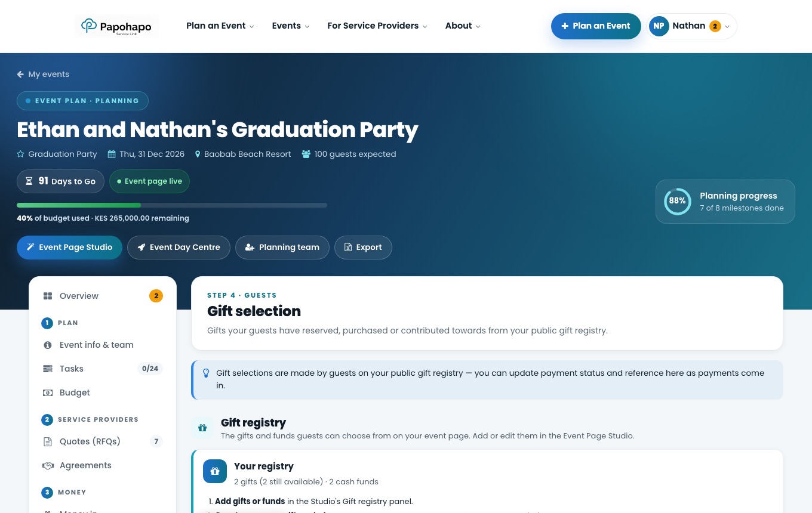Click the budget used progress bar
Viewport: 812px width, 513px height.
pyautogui.click(x=172, y=205)
